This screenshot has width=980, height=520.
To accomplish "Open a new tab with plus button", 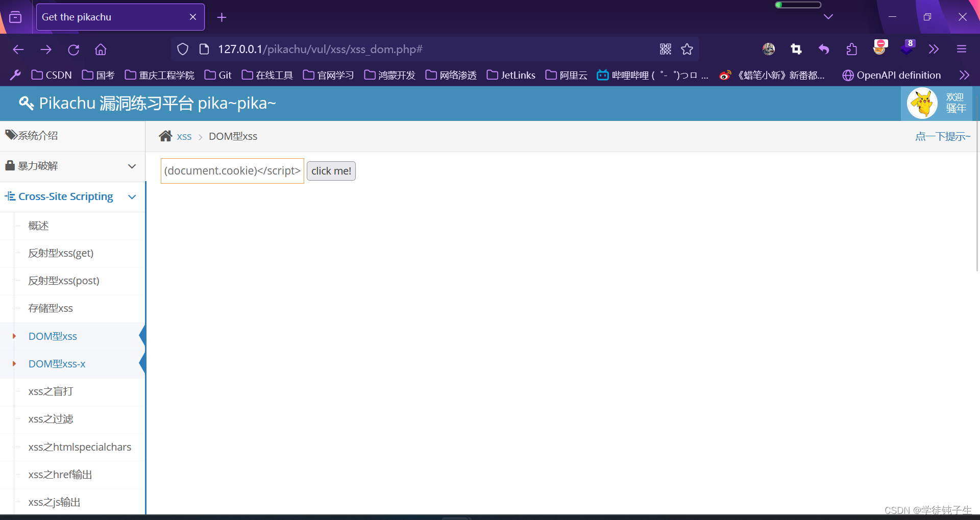I will point(222,17).
